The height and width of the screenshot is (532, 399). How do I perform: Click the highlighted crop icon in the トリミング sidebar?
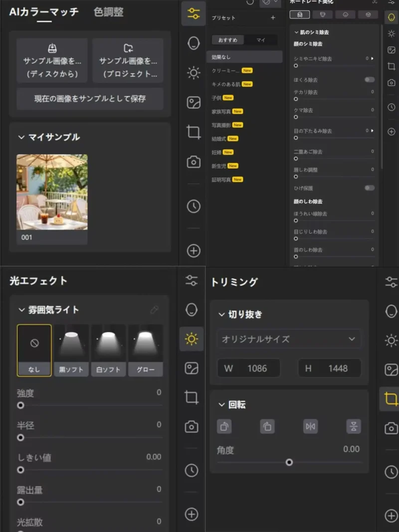[391, 399]
